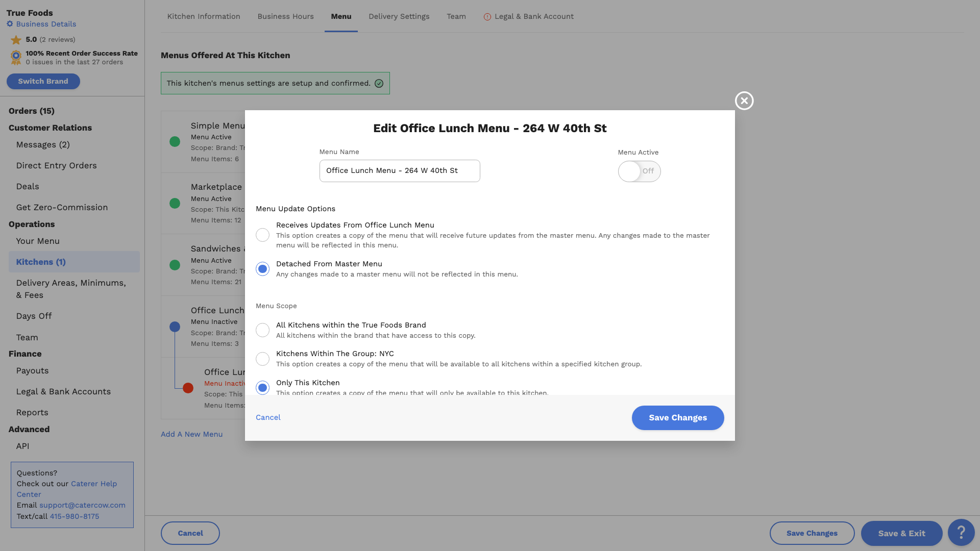Close the Edit Office Lunch Menu dialog
The width and height of the screenshot is (980, 551).
(x=744, y=101)
